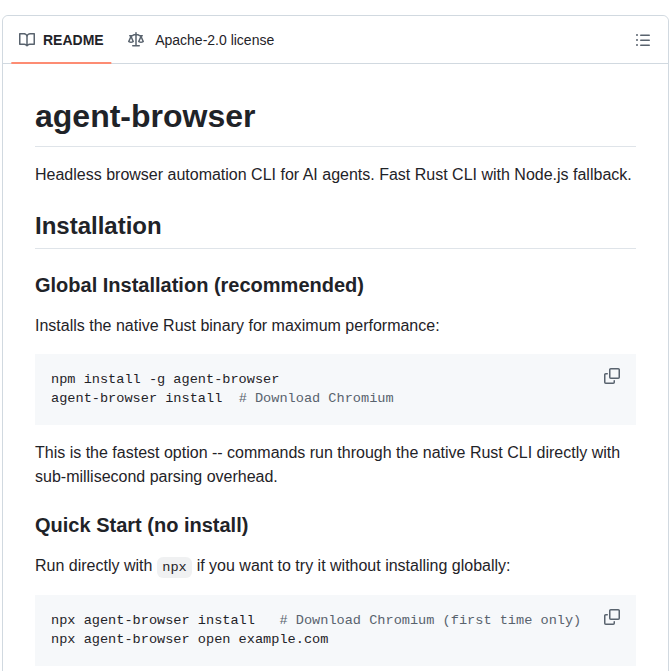671x671 pixels.
Task: Click 'npx agent-browser open example.com' line
Action: coord(190,638)
